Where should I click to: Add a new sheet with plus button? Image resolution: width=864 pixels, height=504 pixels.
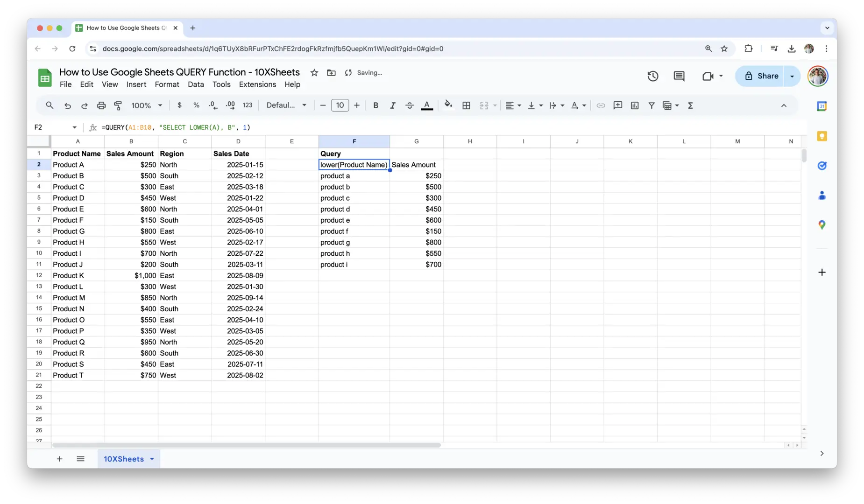[59, 459]
